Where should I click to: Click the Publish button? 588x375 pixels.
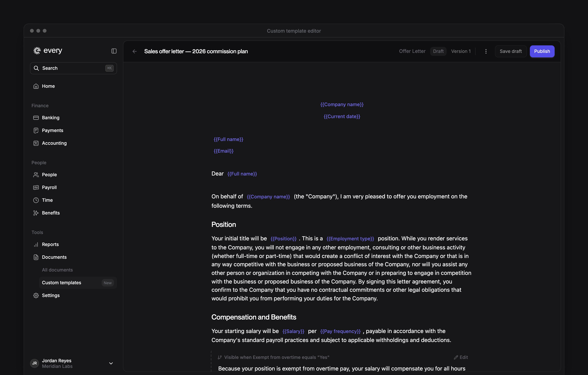click(x=542, y=51)
